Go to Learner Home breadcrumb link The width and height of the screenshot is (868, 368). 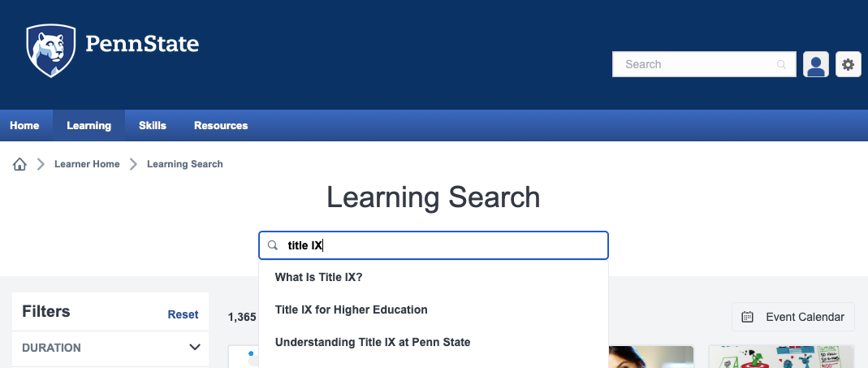tap(87, 164)
